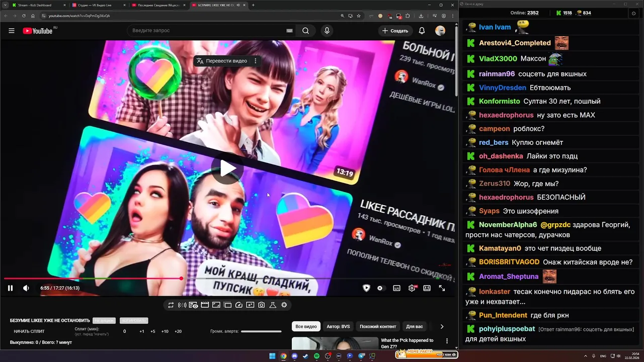Open the flask experiments tool

pos(273,305)
